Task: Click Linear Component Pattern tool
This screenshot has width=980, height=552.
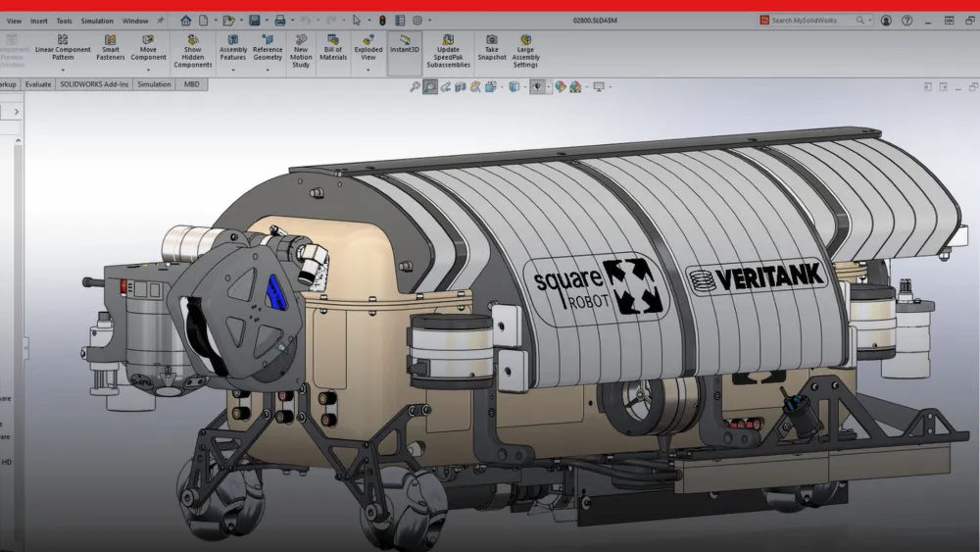Action: point(63,48)
